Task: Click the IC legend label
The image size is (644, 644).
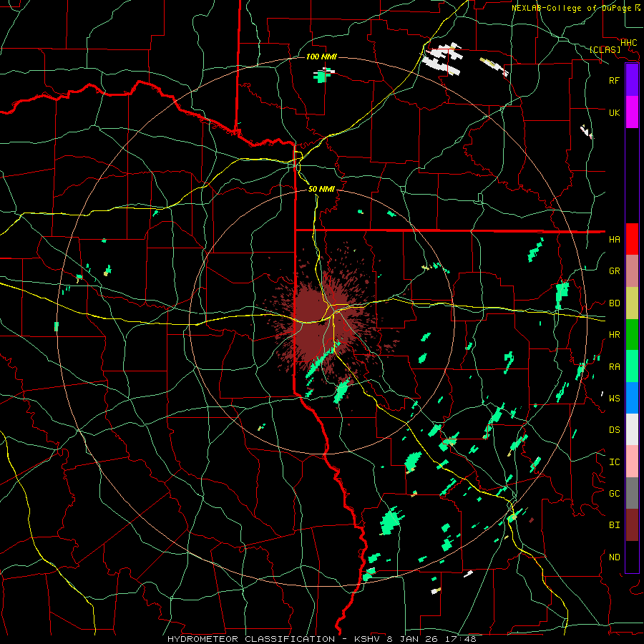Action: (614, 462)
